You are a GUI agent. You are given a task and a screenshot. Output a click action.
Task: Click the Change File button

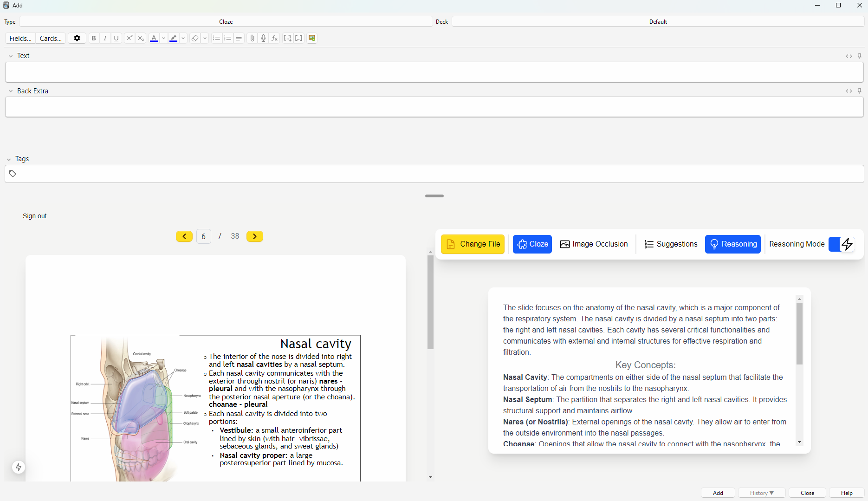pyautogui.click(x=473, y=244)
